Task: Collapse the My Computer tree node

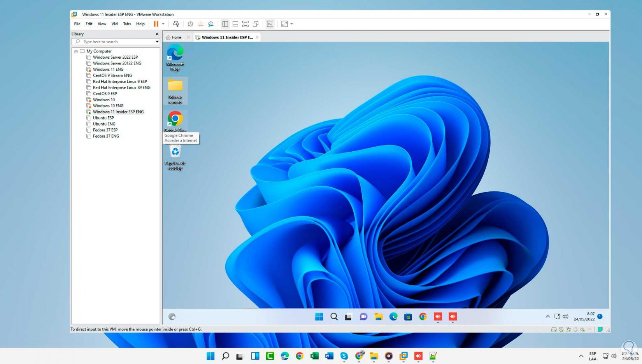Action: click(x=76, y=51)
